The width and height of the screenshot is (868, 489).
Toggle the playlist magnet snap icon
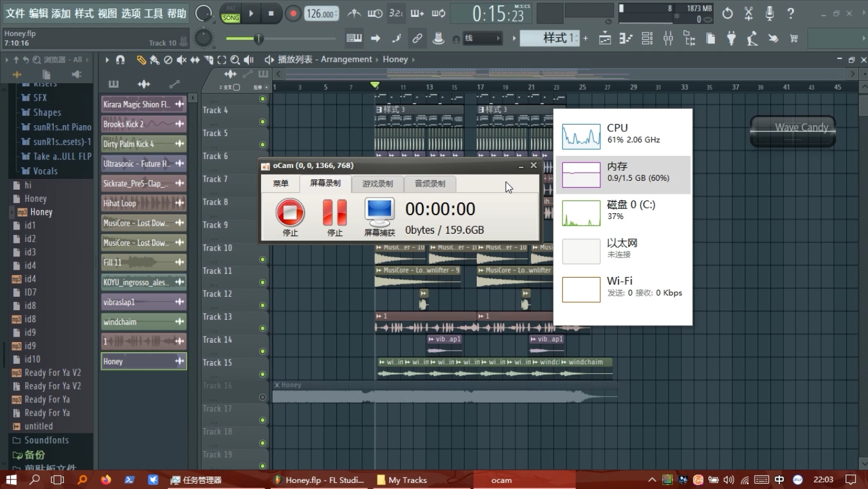(x=120, y=60)
